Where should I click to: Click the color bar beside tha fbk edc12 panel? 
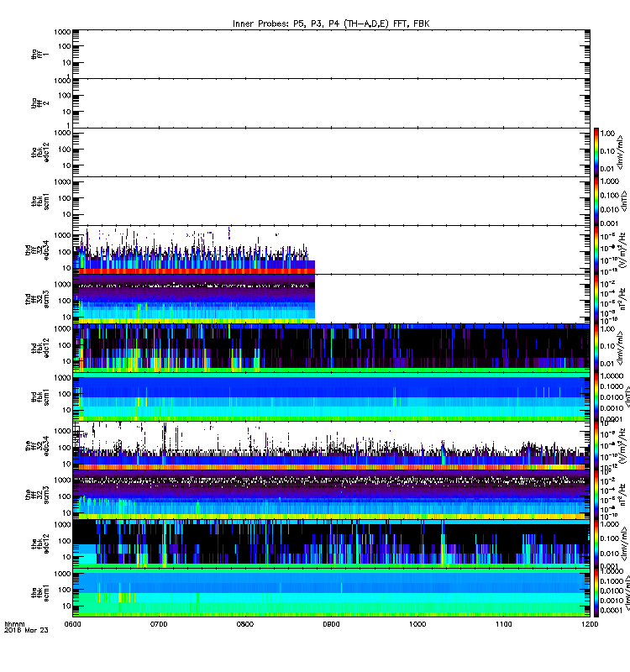(x=596, y=152)
